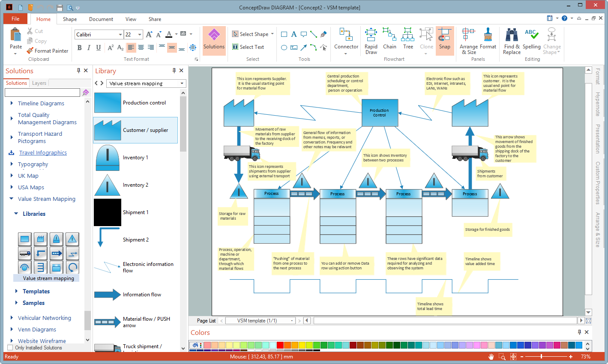Expand the Templates tree node
This screenshot has width=608, height=364.
(17, 291)
